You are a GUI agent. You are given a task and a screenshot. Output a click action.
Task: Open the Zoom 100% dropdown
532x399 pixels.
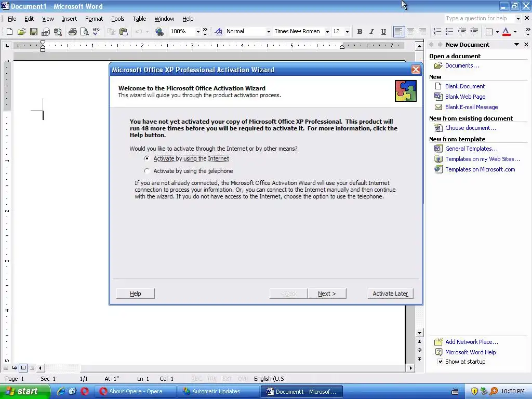coord(198,32)
